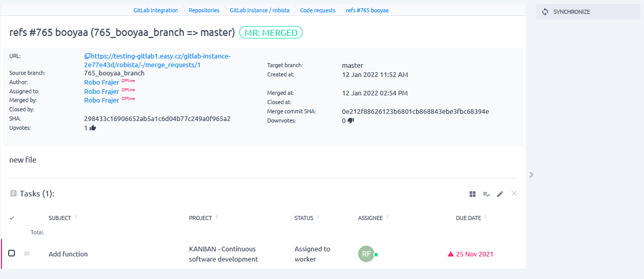This screenshot has width=644, height=279.
Task: Click the Synchronize refresh icon
Action: pyautogui.click(x=545, y=12)
